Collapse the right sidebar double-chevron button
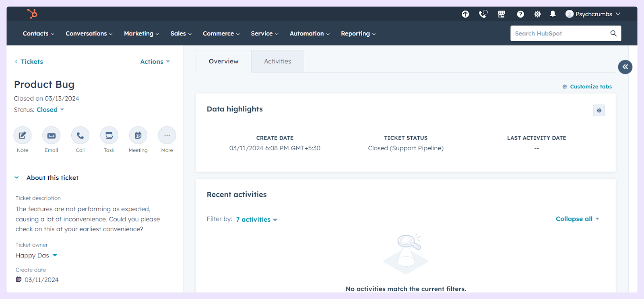This screenshot has height=299, width=644. click(x=625, y=67)
